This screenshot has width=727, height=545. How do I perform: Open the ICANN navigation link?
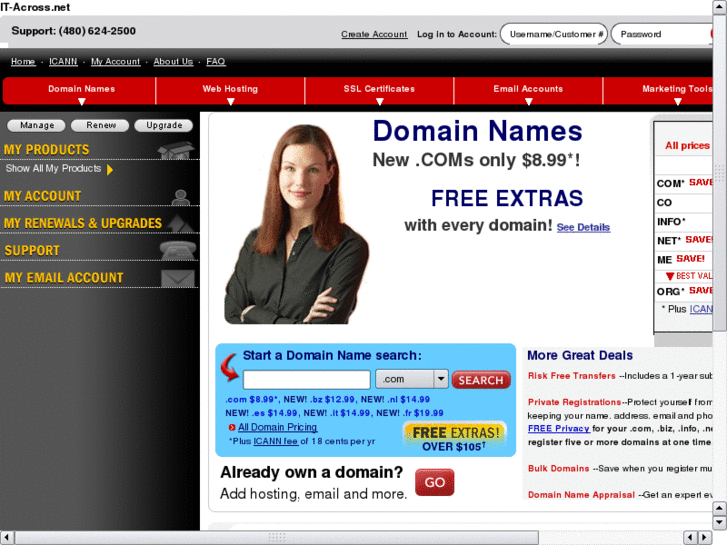[64, 61]
